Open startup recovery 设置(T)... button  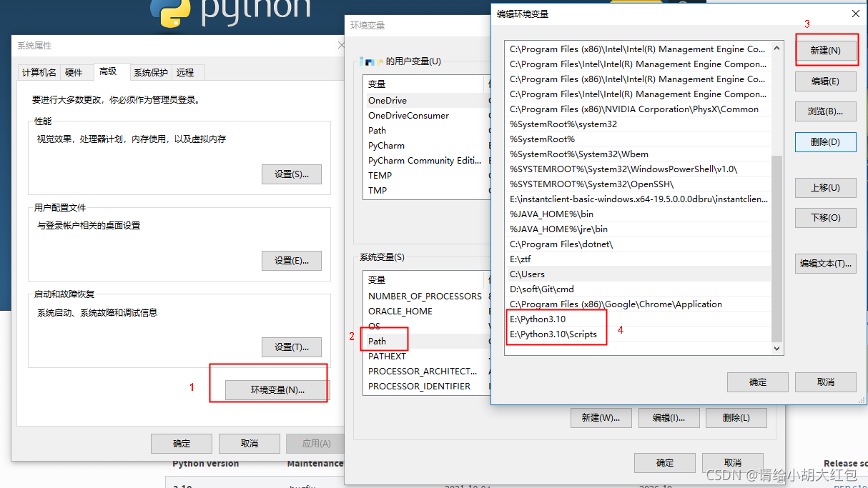point(292,347)
